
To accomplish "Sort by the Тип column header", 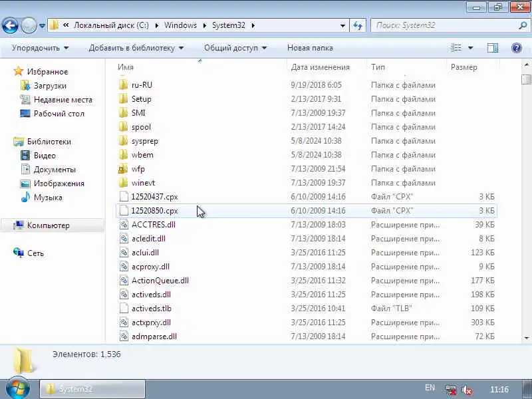I will tap(378, 67).
